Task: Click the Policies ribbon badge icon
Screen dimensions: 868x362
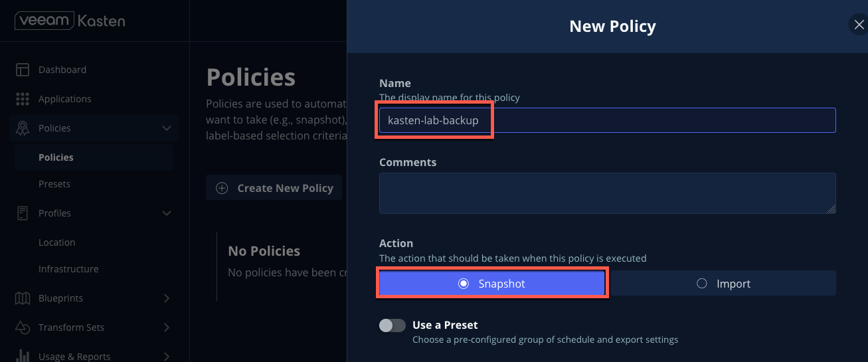Action: tap(23, 128)
